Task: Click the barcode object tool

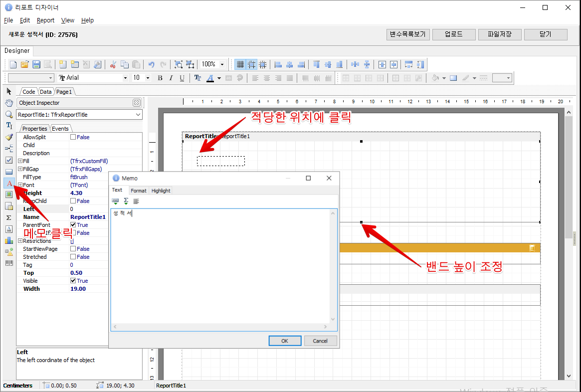Action: (9, 263)
